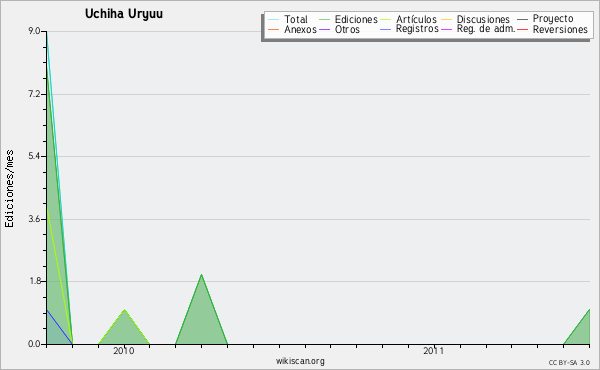Click the 2011 x-axis label
The image size is (600, 370).
point(434,351)
